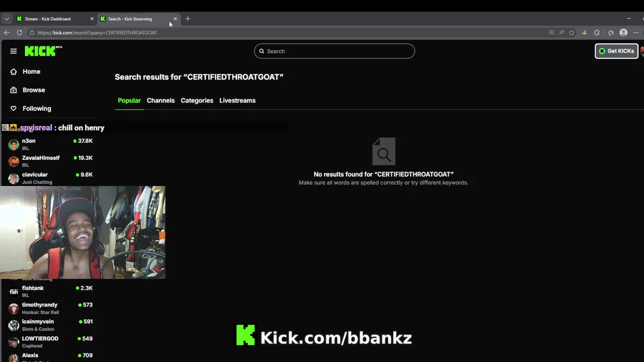The width and height of the screenshot is (644, 362).
Task: Open the Read aloud icon
Action: coord(561,33)
